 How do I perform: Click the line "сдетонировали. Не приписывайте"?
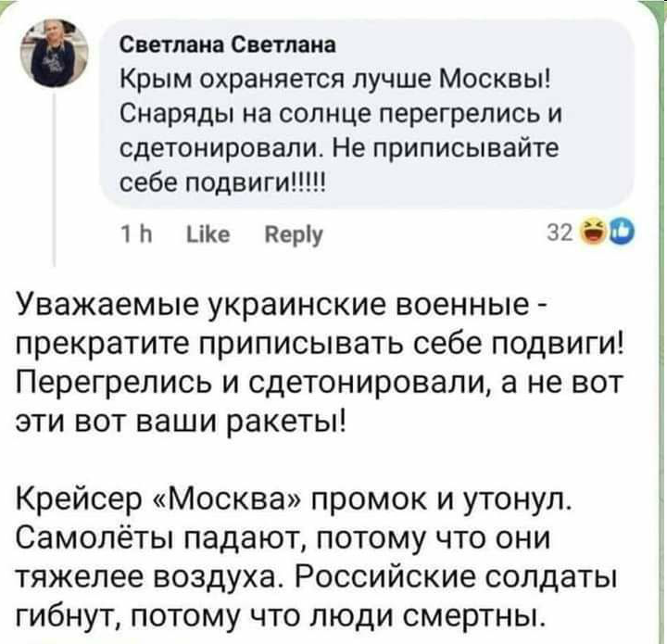pyautogui.click(x=339, y=148)
